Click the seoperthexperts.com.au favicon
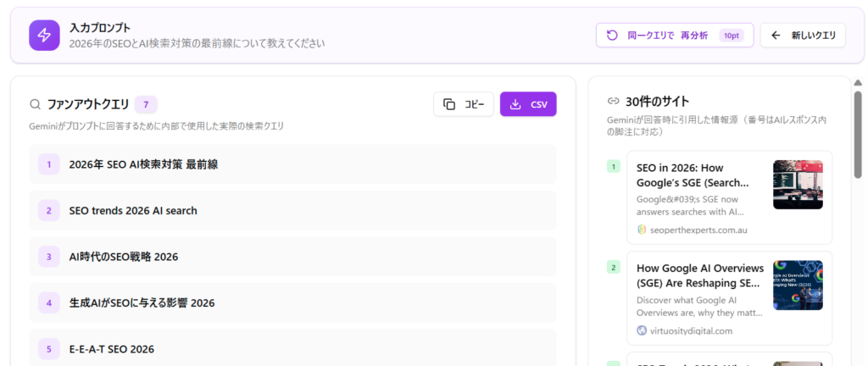This screenshot has width=868, height=366. 642,230
